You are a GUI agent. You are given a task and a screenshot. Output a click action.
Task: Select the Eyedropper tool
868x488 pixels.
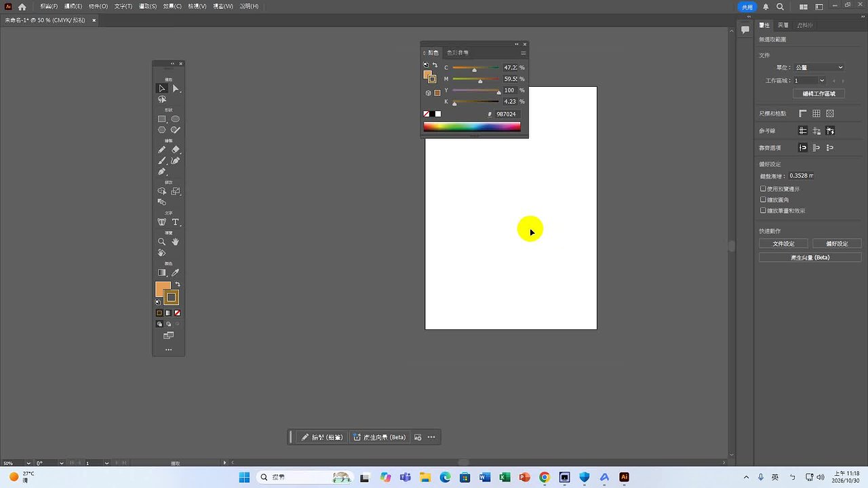pos(176,272)
